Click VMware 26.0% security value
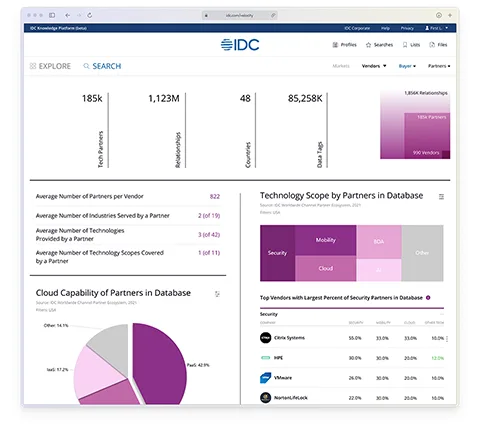The width and height of the screenshot is (480, 427). point(355,378)
